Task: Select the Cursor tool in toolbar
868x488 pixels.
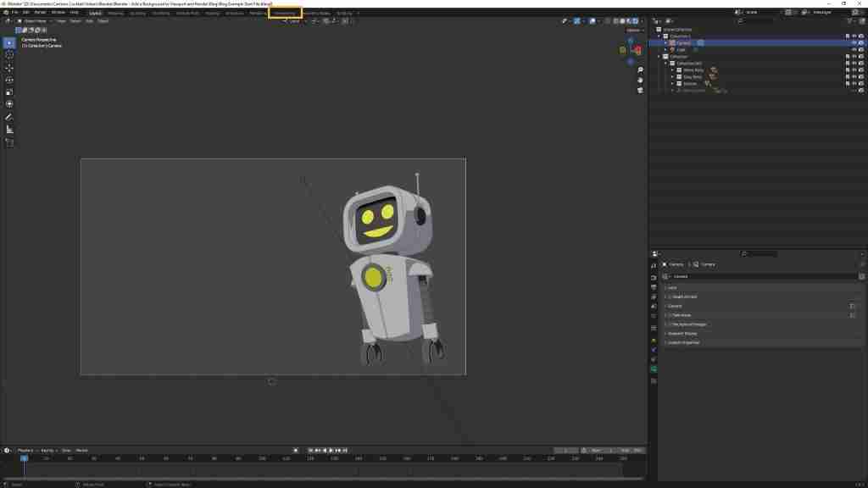Action: point(9,55)
